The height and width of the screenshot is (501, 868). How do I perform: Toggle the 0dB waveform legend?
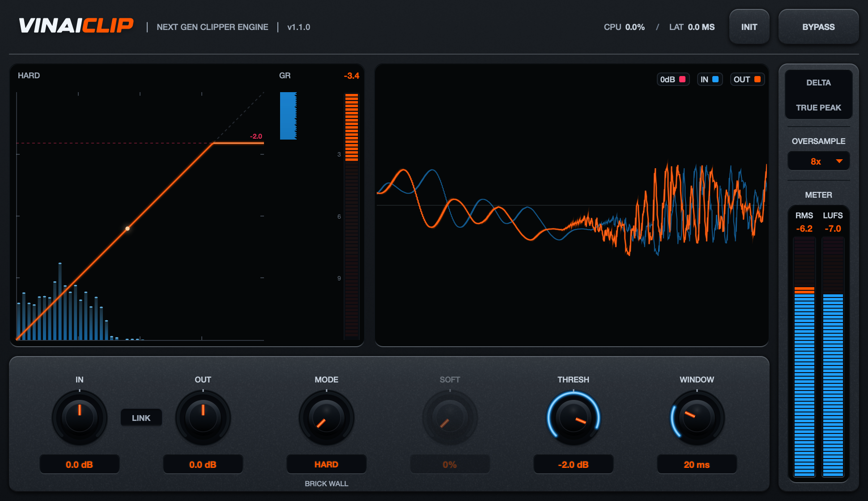(x=673, y=79)
